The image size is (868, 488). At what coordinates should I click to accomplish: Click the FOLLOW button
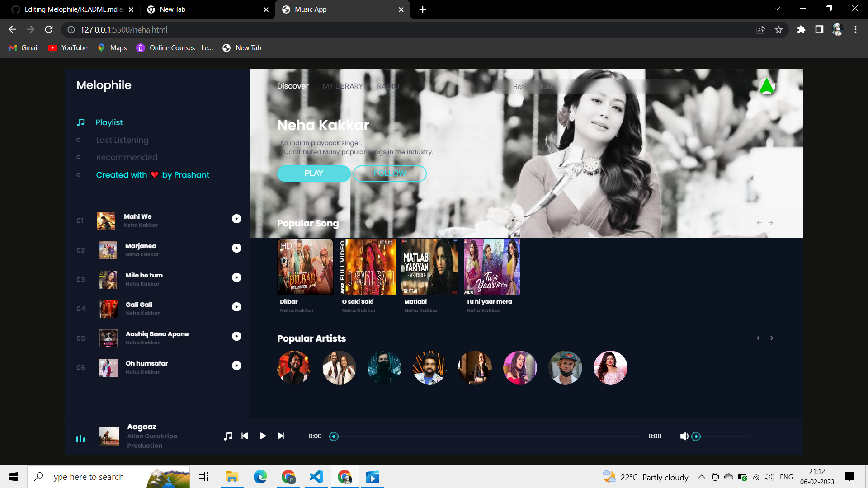390,174
